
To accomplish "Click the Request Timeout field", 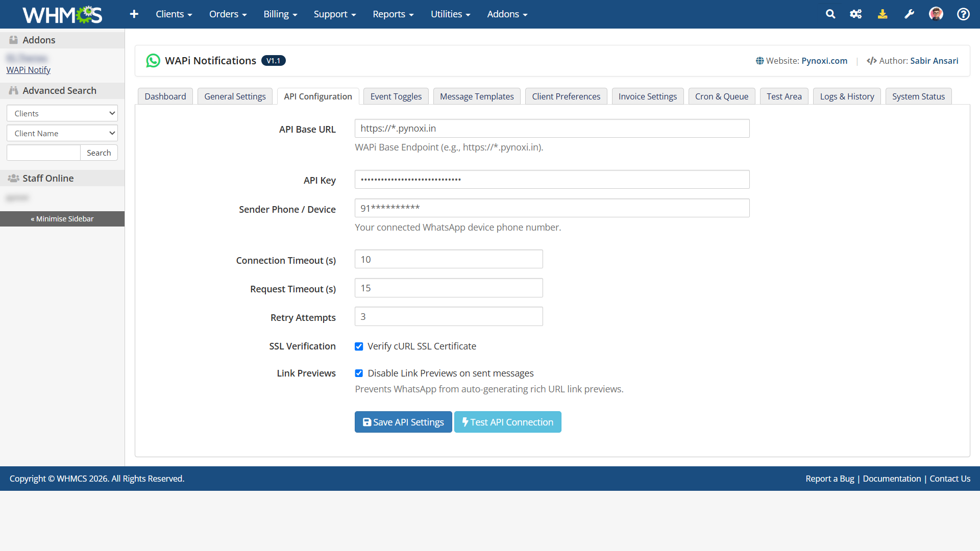I will 449,288.
